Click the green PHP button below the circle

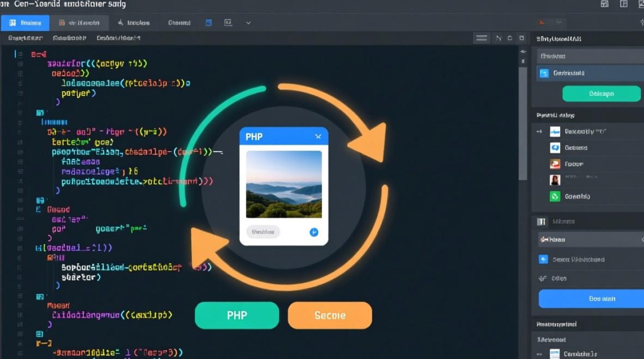pos(237,315)
